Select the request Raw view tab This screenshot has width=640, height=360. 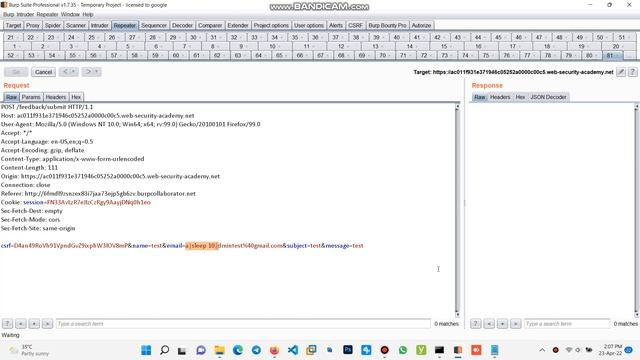point(11,97)
